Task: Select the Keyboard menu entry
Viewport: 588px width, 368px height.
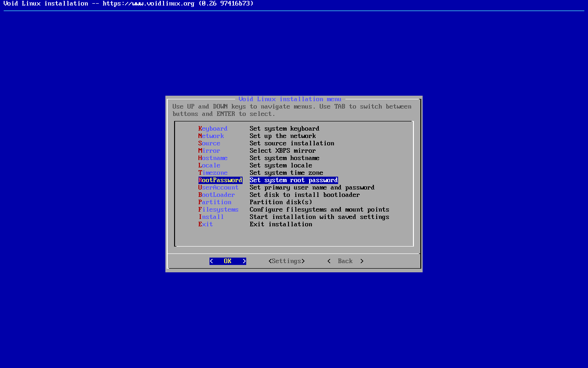Action: [213, 129]
